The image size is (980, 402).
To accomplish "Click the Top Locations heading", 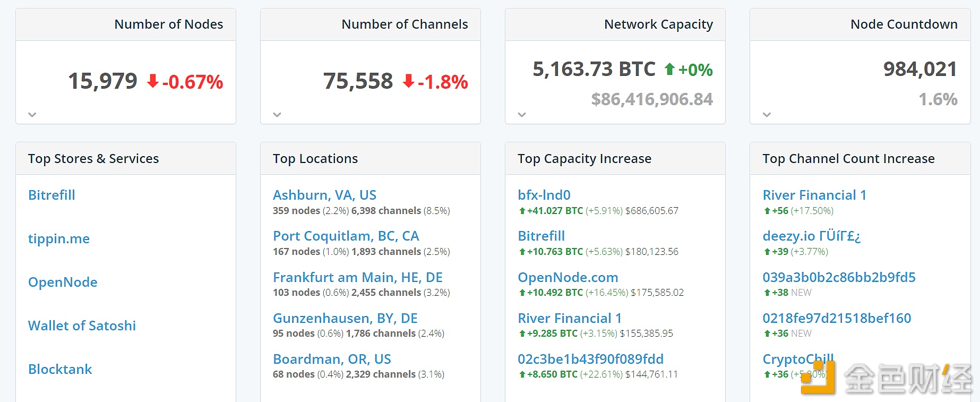I will tap(315, 159).
